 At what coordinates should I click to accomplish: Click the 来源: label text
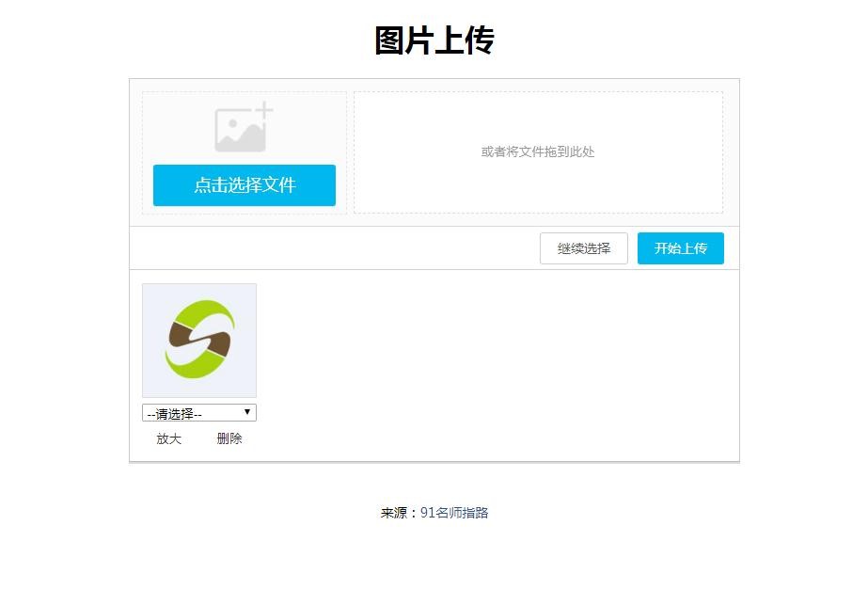tap(399, 513)
